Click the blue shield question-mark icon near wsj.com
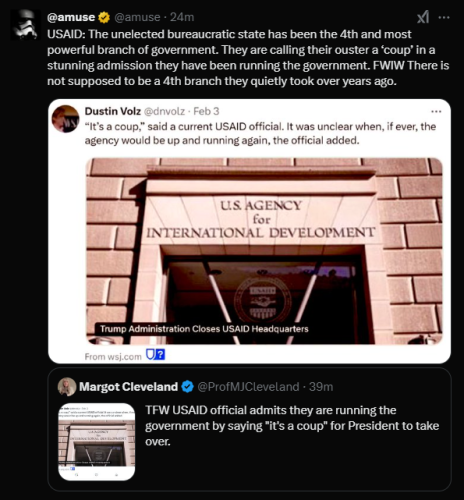Image resolution: width=464 pixels, height=500 pixels. [x=156, y=355]
